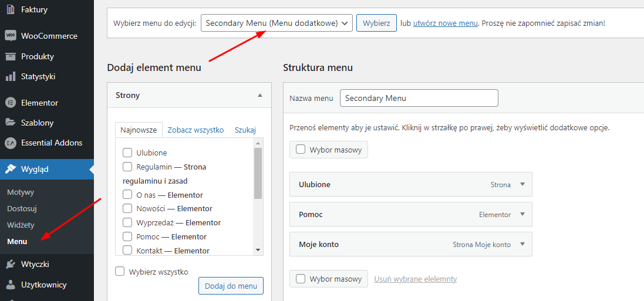Click the Dodaj do menu button
This screenshot has height=301, width=644.
(x=231, y=286)
